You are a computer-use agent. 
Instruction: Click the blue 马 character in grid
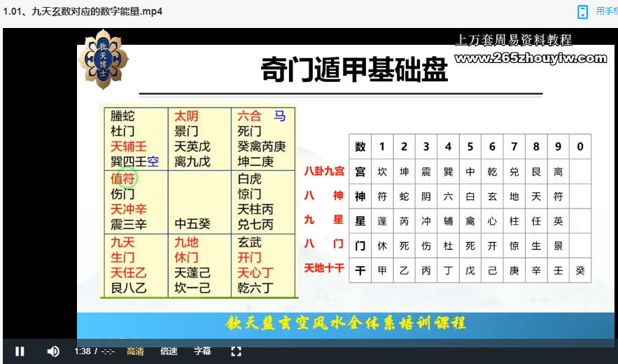click(279, 116)
